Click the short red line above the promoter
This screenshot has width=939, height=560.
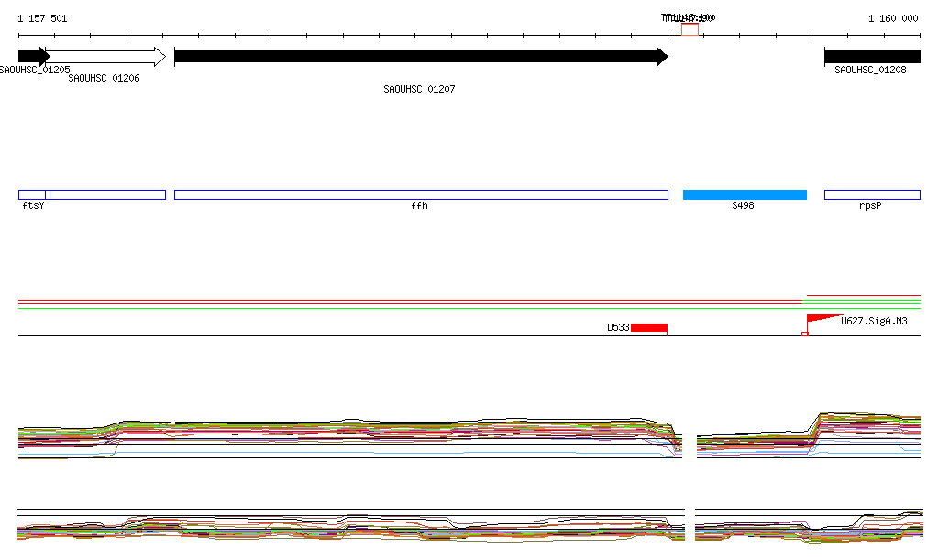point(862,296)
